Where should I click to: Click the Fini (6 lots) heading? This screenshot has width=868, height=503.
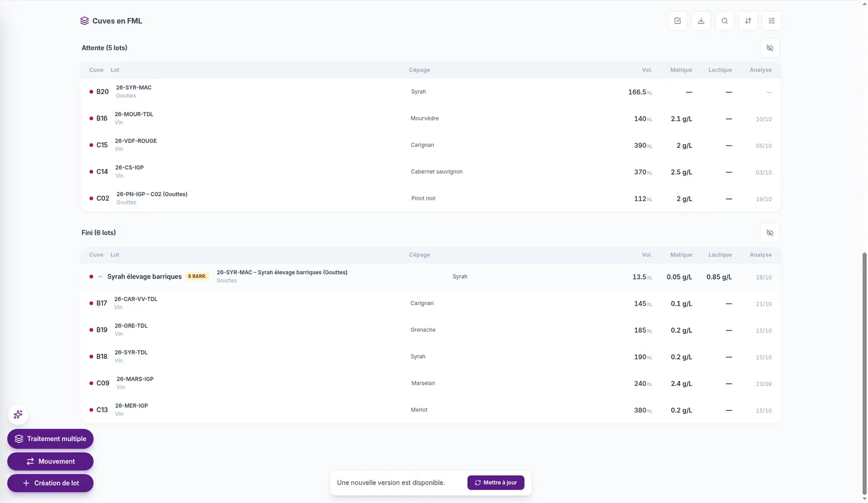(99, 233)
